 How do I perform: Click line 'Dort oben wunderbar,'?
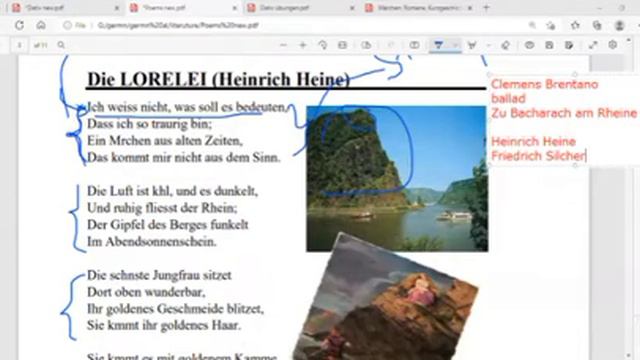pyautogui.click(x=146, y=292)
